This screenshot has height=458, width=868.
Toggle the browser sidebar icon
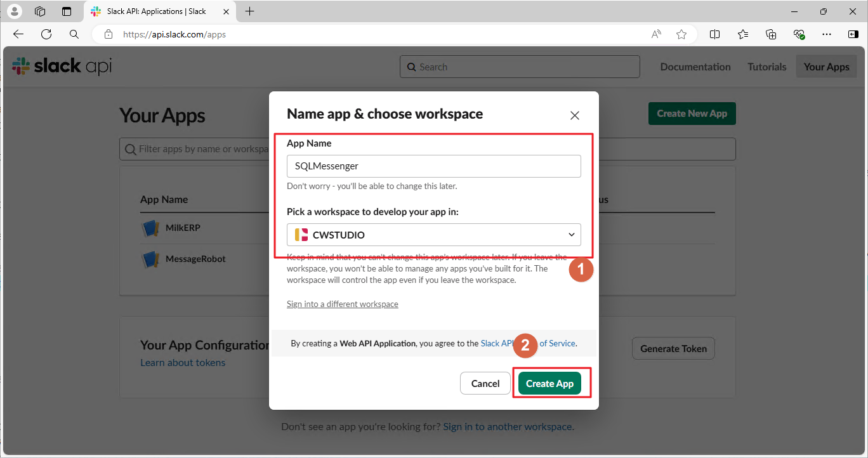tap(853, 34)
